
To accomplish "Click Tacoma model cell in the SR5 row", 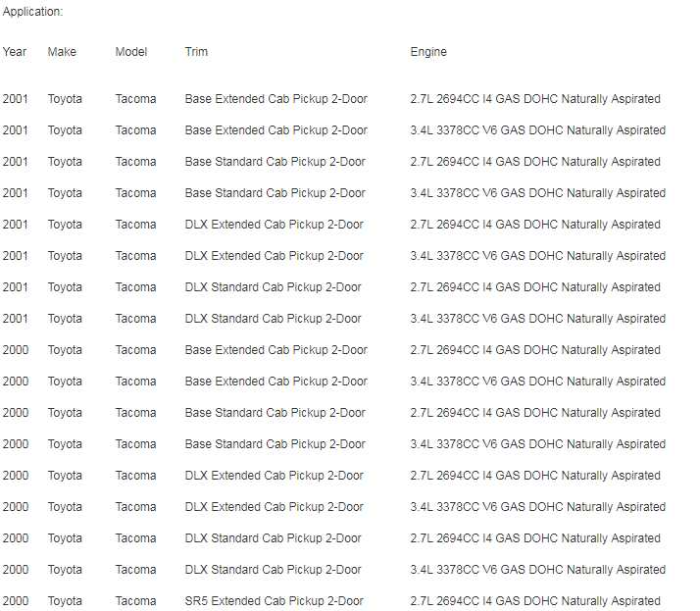I will click(x=135, y=601).
